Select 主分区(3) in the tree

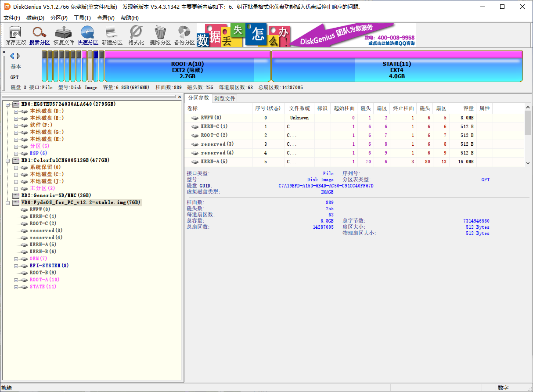click(43, 188)
